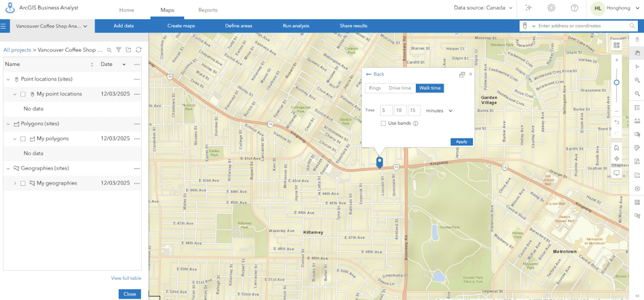Select the Reports menu at the top

click(x=208, y=10)
